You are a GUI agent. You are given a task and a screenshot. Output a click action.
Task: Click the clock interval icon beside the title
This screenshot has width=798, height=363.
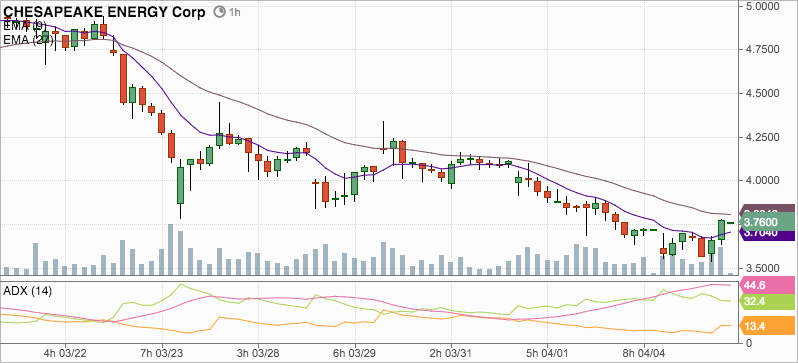(220, 12)
